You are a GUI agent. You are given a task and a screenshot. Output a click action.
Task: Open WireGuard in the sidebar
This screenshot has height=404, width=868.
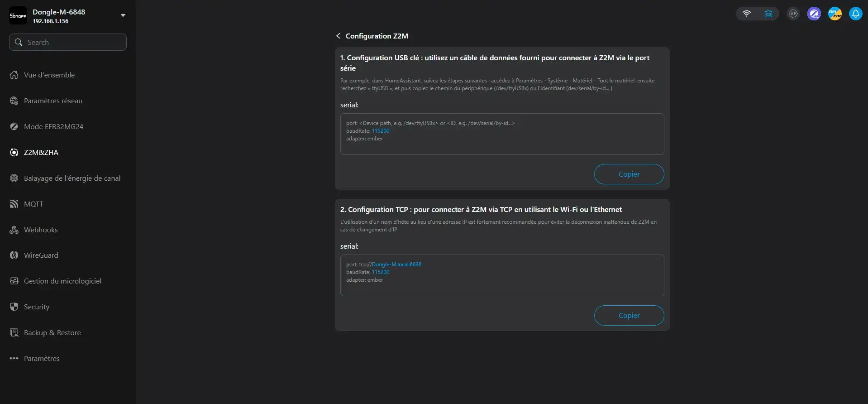(41, 255)
